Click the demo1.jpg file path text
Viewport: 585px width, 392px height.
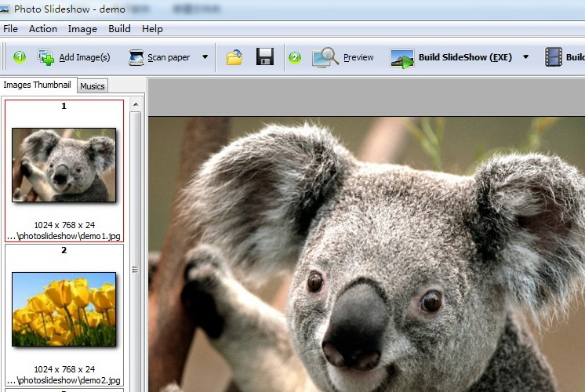[64, 236]
